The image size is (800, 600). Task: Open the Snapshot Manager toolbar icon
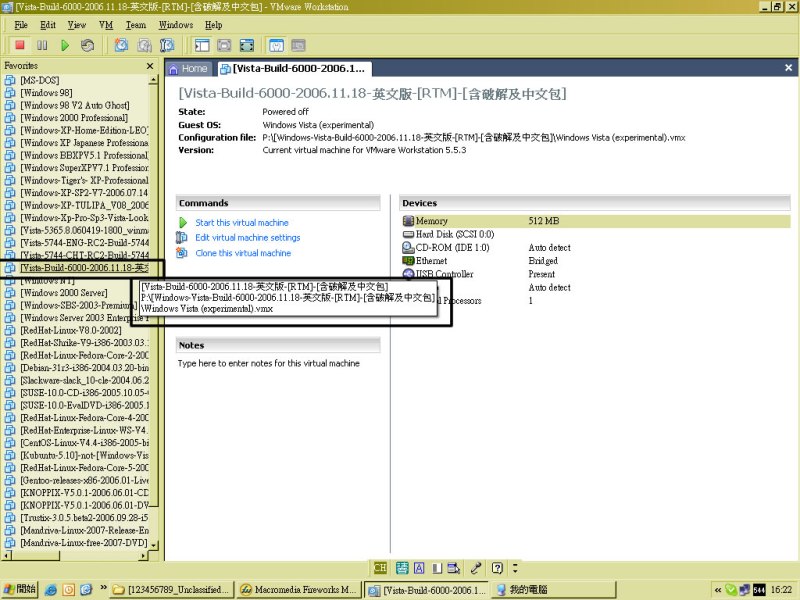(x=167, y=45)
